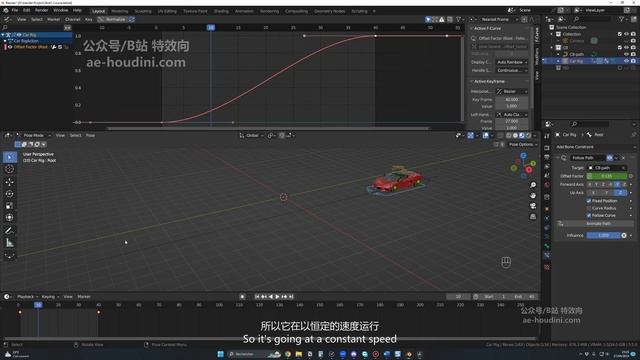
Task: Hide the C8-path object in outliner
Action: pos(626,54)
